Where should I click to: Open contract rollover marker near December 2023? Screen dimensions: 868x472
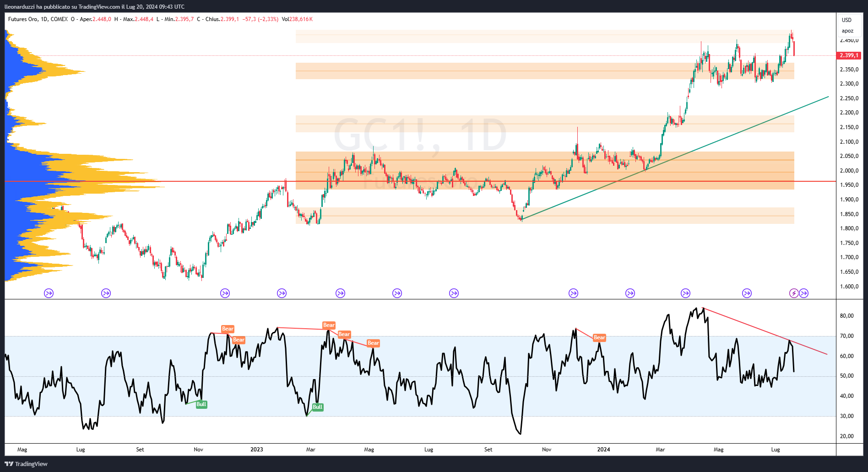(x=573, y=293)
